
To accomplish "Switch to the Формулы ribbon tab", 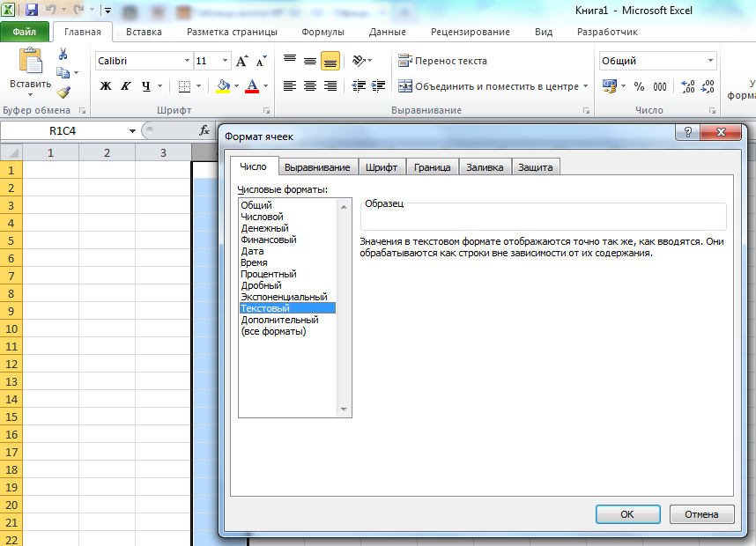I will click(322, 32).
